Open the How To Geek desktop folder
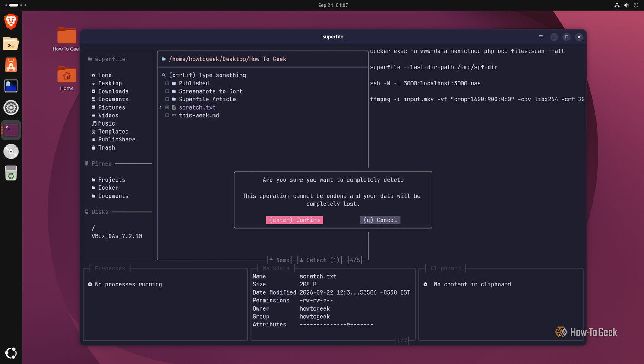 point(67,39)
